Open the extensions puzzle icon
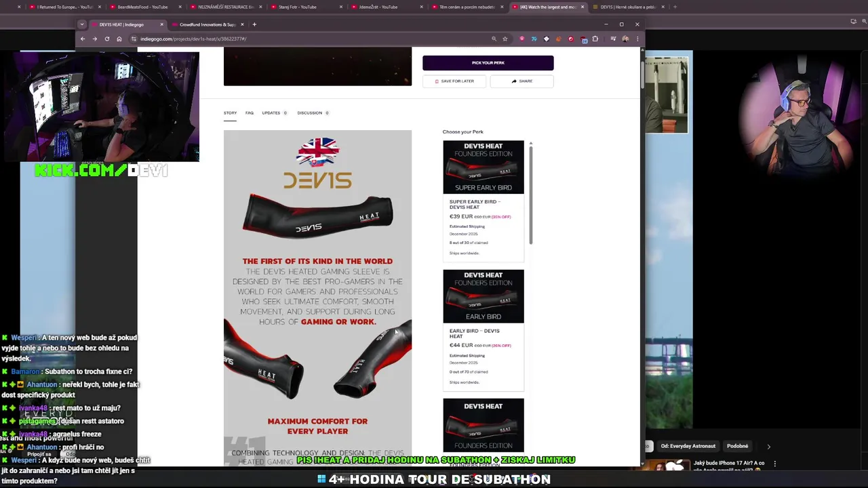The image size is (868, 488). click(x=595, y=39)
